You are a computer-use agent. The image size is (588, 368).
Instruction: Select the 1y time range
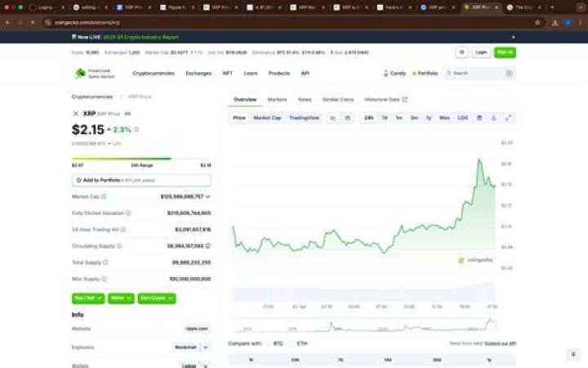[429, 118]
